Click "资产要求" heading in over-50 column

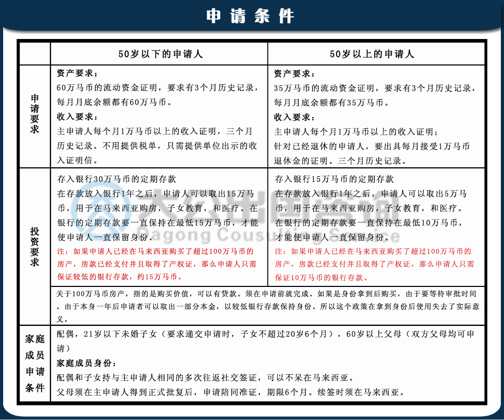(295, 74)
